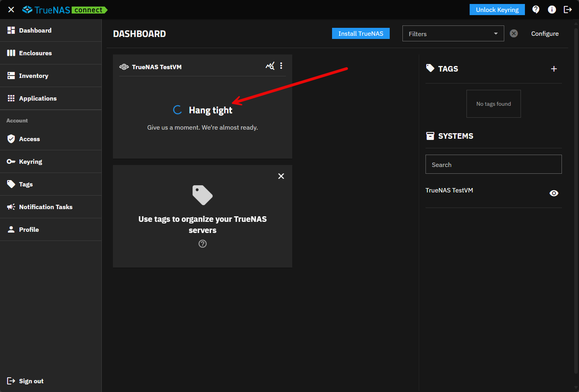Open Applications in the sidebar
This screenshot has width=579, height=392.
click(51, 98)
